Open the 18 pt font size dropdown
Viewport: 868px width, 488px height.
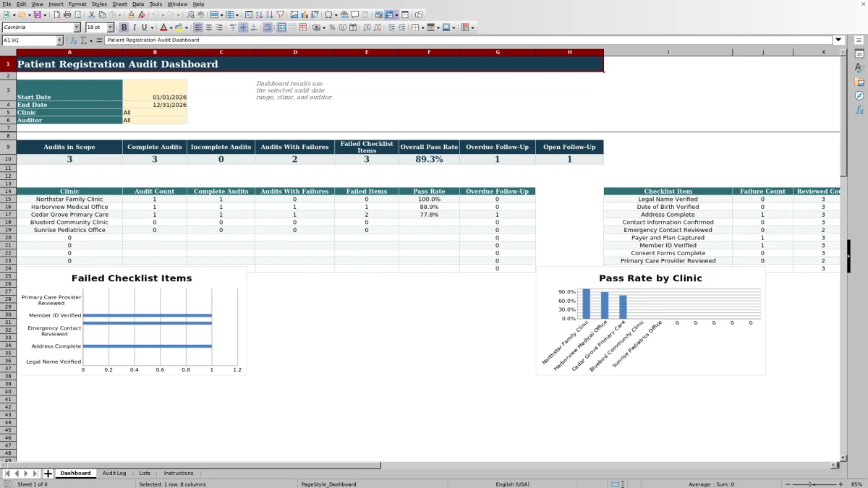point(111,27)
